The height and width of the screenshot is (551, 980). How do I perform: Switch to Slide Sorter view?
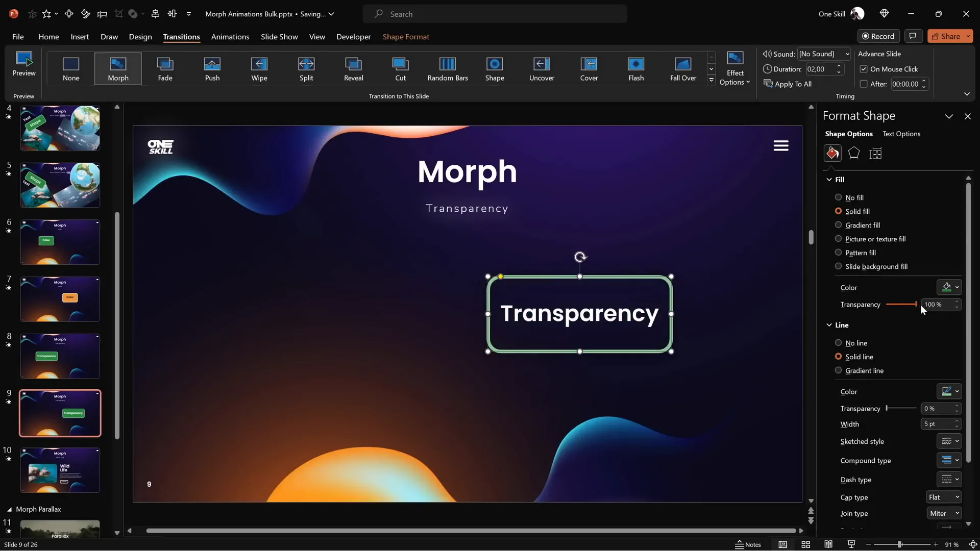[805, 544]
